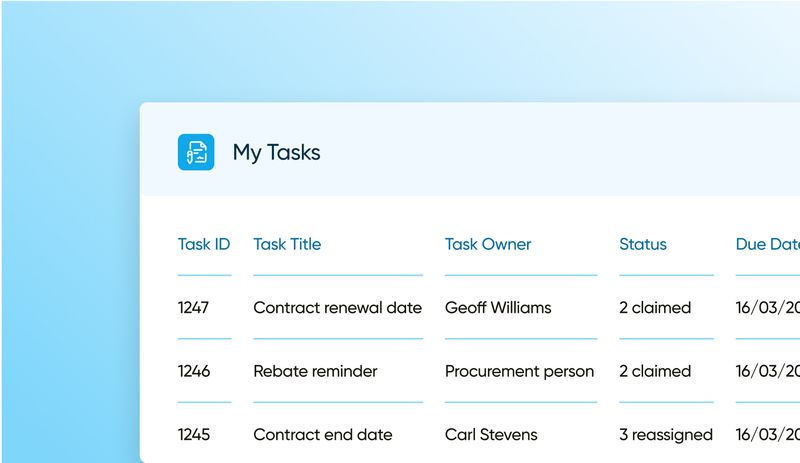Viewport: 800px width, 463px height.
Task: Sort by the Task Title column header
Action: click(x=287, y=244)
